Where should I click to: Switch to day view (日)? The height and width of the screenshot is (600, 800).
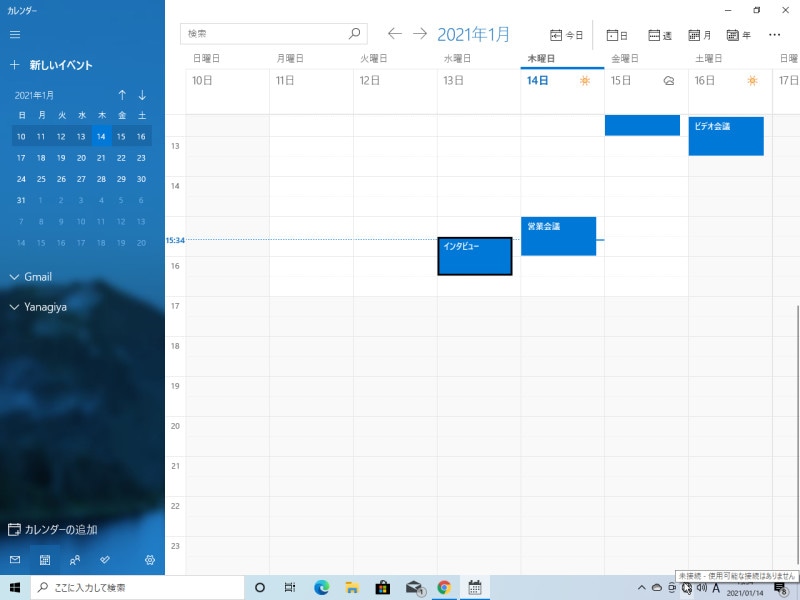tap(617, 35)
